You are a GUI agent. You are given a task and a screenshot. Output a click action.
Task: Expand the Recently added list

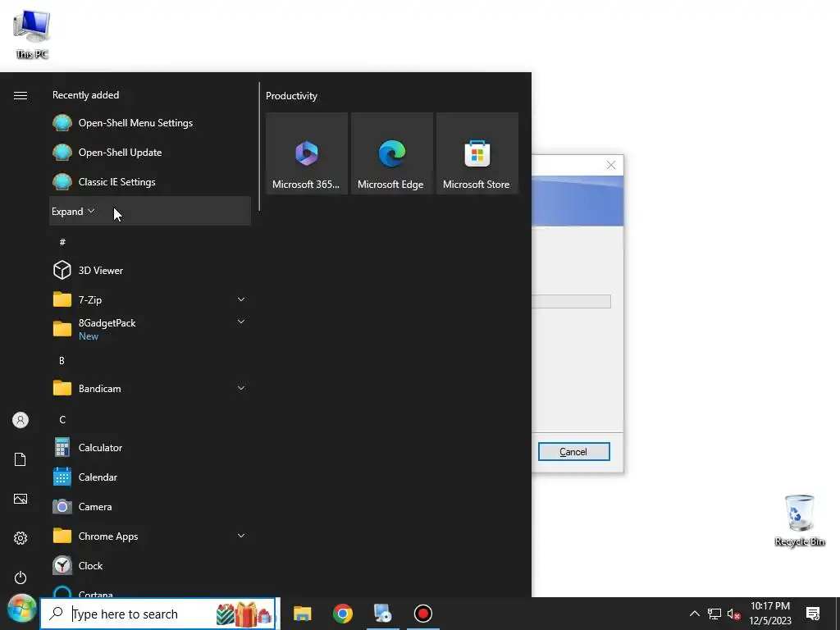150,211
